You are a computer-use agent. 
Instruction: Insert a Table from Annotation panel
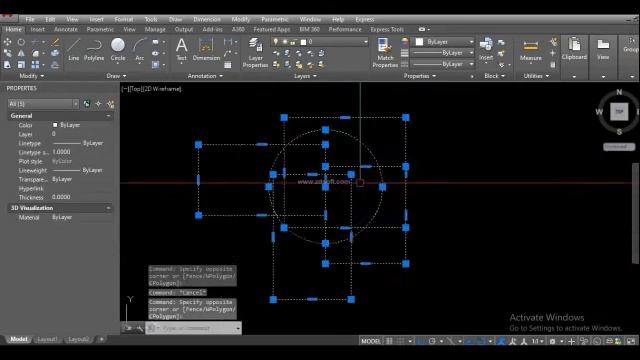tap(228, 65)
